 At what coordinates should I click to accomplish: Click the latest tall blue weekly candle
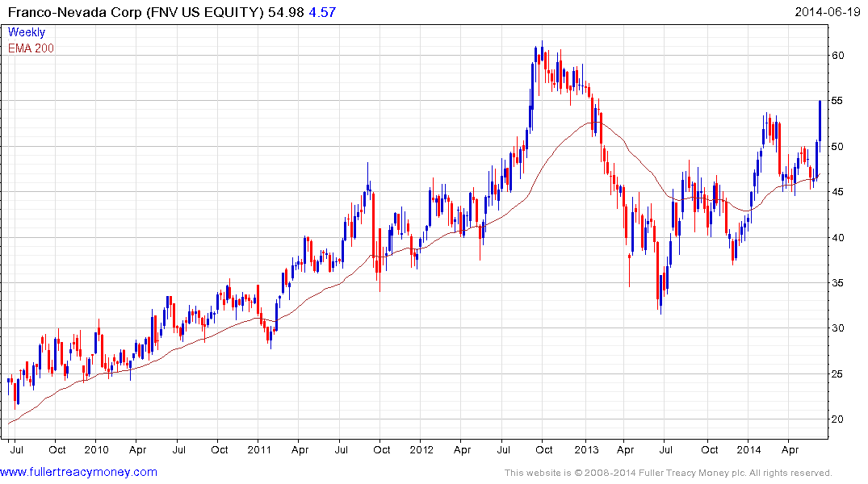point(820,126)
